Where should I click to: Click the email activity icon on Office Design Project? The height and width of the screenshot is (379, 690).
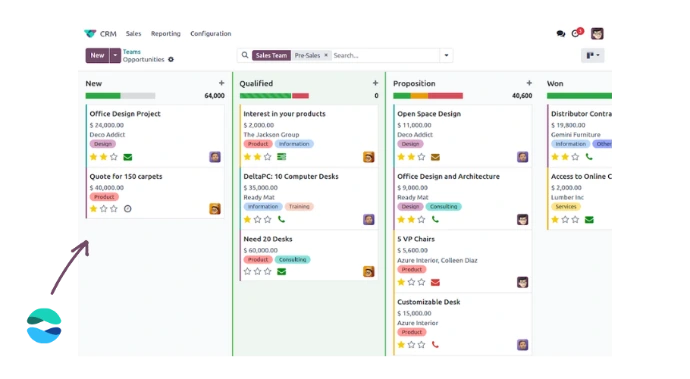tap(128, 157)
